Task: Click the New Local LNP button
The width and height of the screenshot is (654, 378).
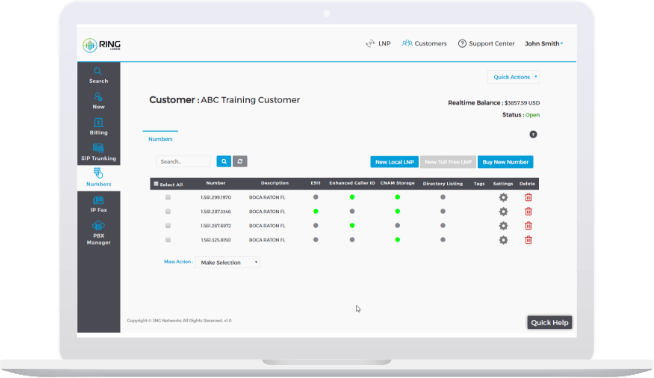Action: (394, 162)
